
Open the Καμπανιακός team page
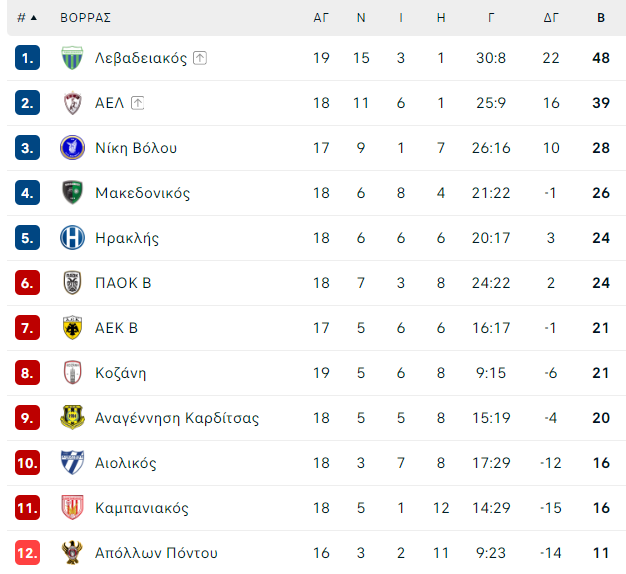click(x=142, y=508)
